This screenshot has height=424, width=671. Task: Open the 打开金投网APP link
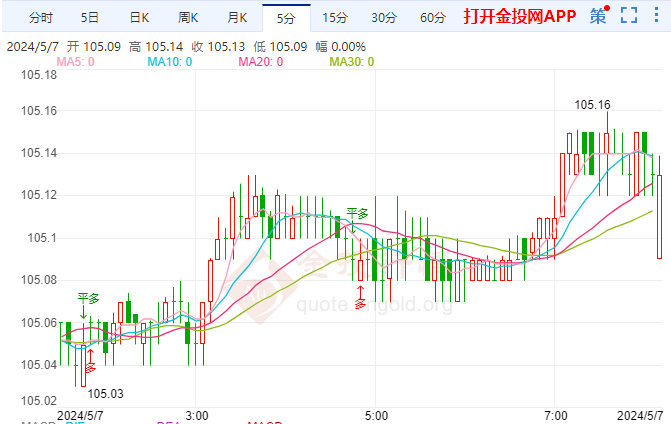click(x=520, y=16)
